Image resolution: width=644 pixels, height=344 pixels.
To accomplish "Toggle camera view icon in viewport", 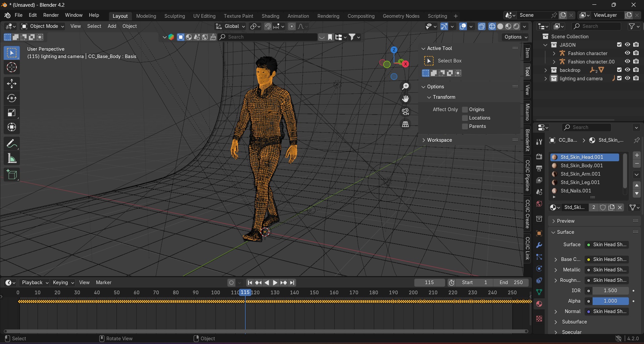I will point(405,112).
